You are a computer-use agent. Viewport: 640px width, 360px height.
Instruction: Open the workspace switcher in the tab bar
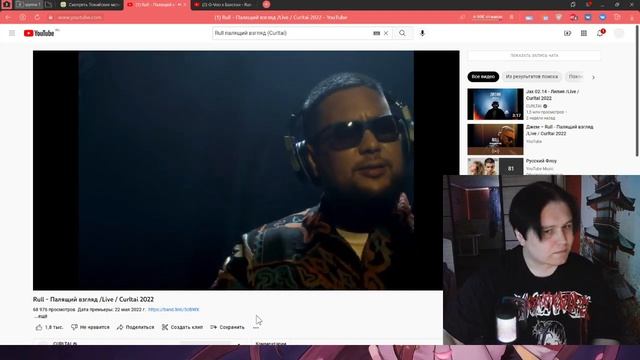click(28, 4)
